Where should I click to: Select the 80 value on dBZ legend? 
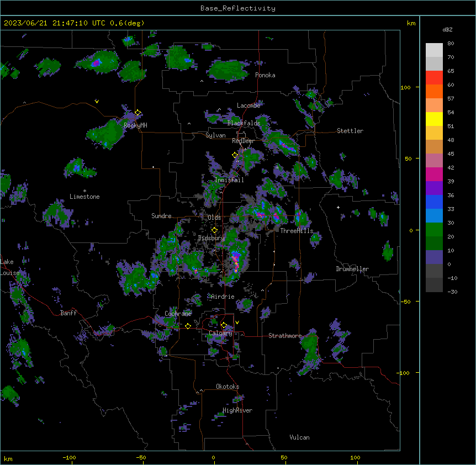coord(451,44)
